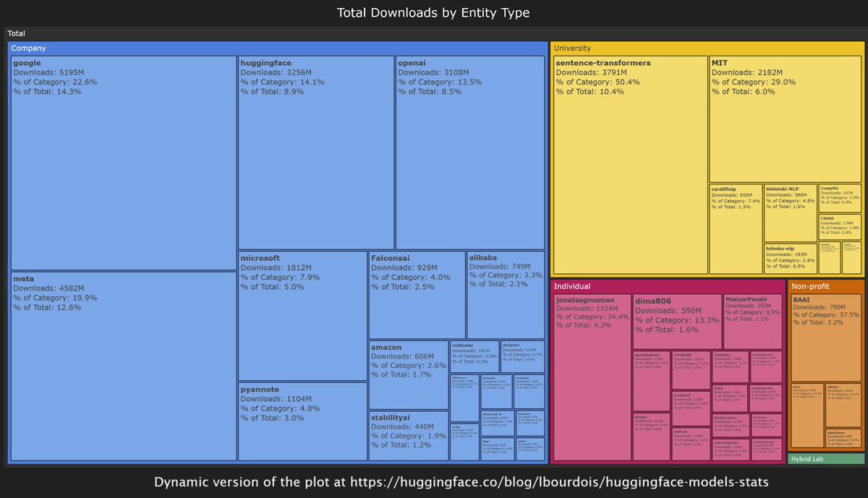Viewport: 868px width, 498px height.
Task: Select the MIT treemap tile
Action: (x=786, y=119)
